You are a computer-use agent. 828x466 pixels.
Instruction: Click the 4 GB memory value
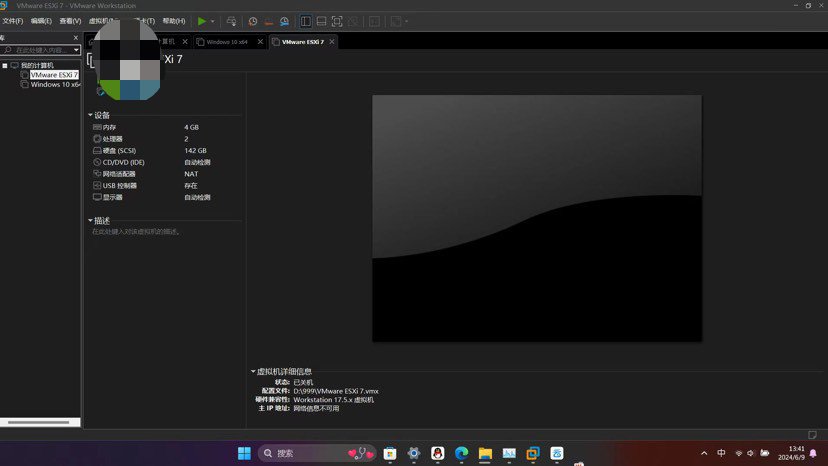pyautogui.click(x=191, y=127)
